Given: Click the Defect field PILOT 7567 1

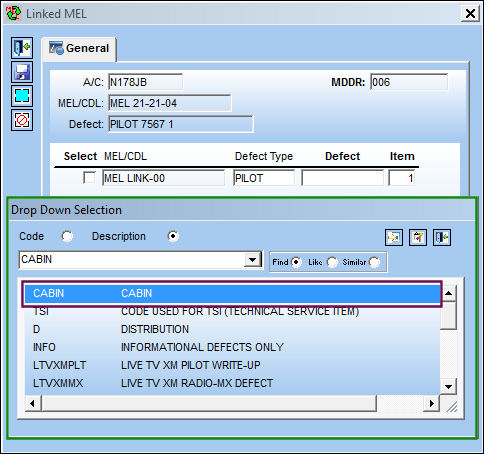Looking at the screenshot, I should pyautogui.click(x=181, y=124).
